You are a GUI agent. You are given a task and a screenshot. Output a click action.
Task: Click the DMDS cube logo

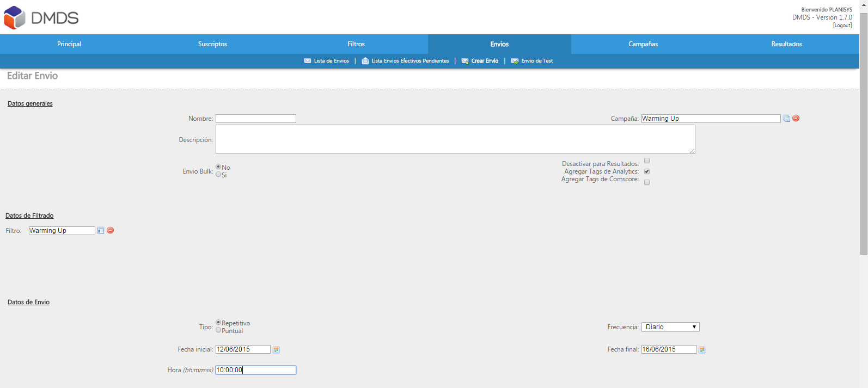click(x=15, y=17)
